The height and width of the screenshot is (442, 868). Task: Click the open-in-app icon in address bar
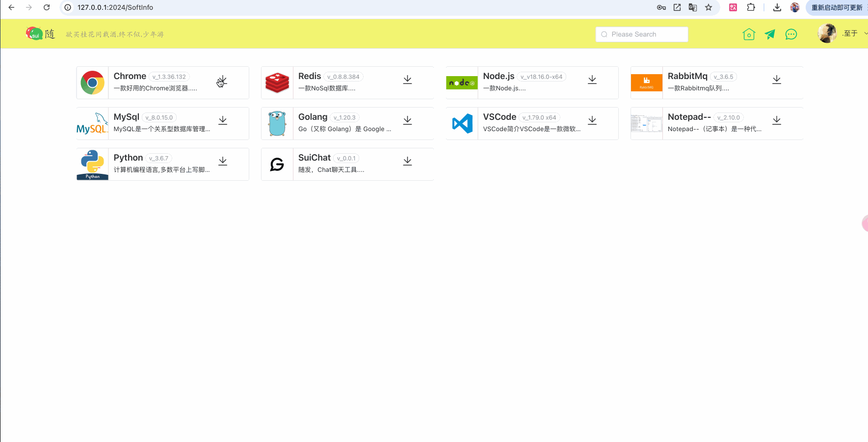[677, 7]
